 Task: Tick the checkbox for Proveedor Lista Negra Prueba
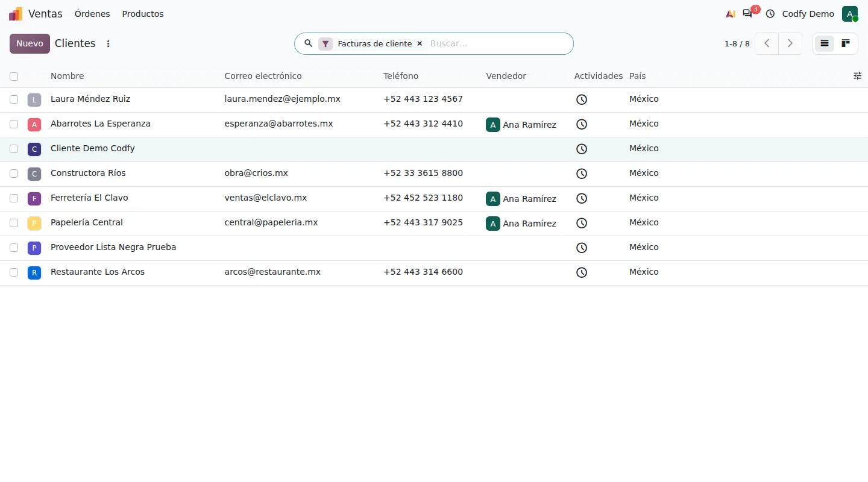point(14,248)
